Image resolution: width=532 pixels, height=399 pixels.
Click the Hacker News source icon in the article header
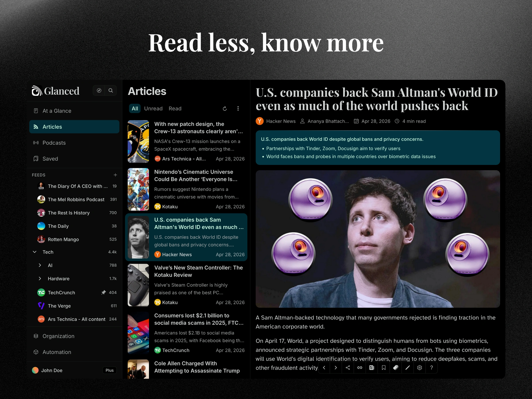[x=260, y=121]
